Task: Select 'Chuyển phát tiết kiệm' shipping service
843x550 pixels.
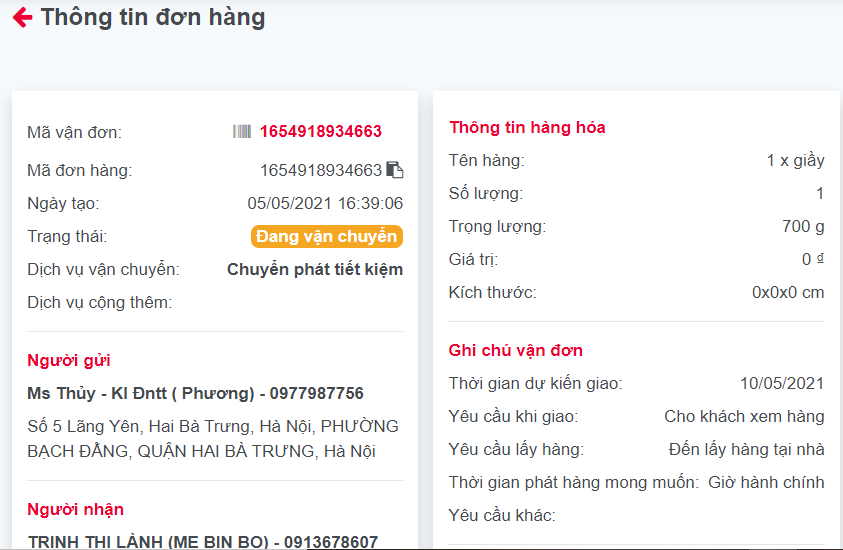Action: click(x=315, y=269)
